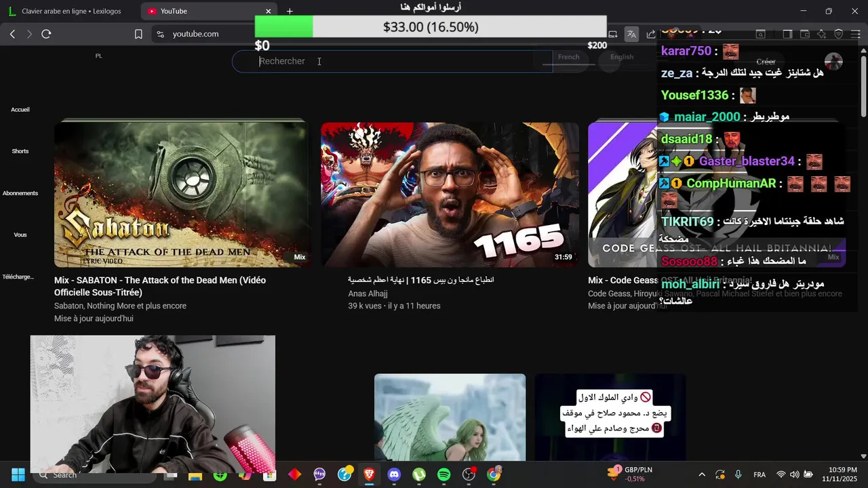Open Google Chrome from the taskbar
The width and height of the screenshot is (868, 488).
tap(494, 474)
